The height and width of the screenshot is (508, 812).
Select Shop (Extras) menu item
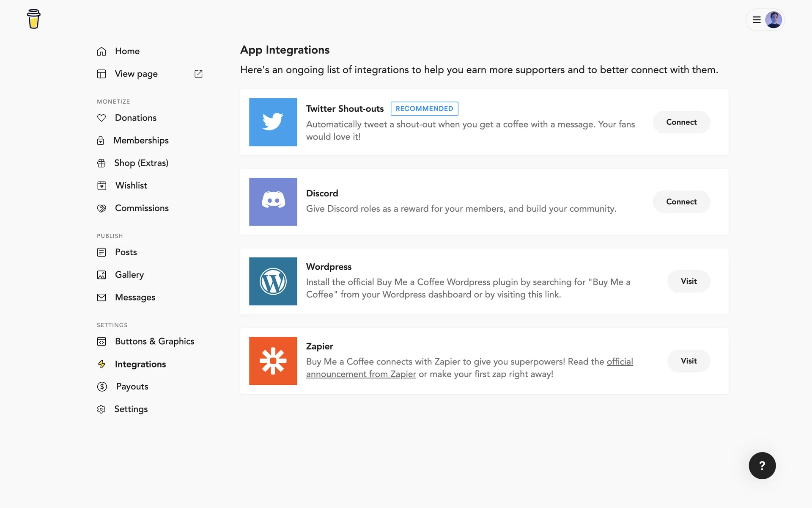pyautogui.click(x=141, y=163)
